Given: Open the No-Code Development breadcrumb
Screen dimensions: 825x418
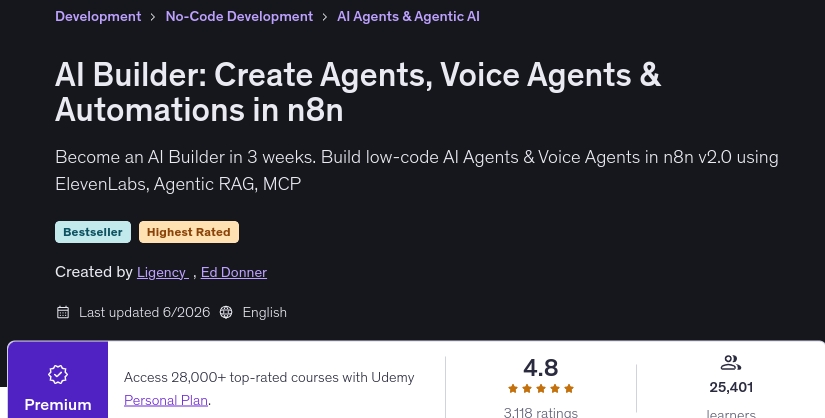Looking at the screenshot, I should (239, 16).
